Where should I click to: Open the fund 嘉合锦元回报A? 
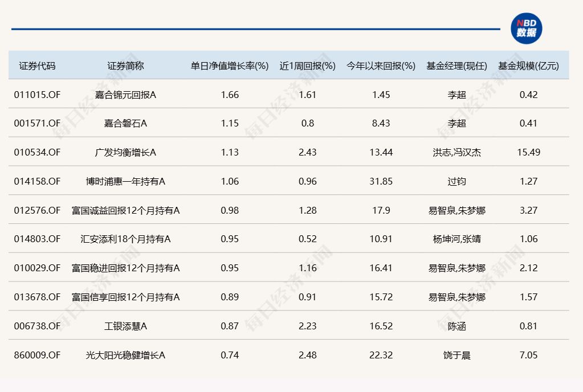click(125, 95)
